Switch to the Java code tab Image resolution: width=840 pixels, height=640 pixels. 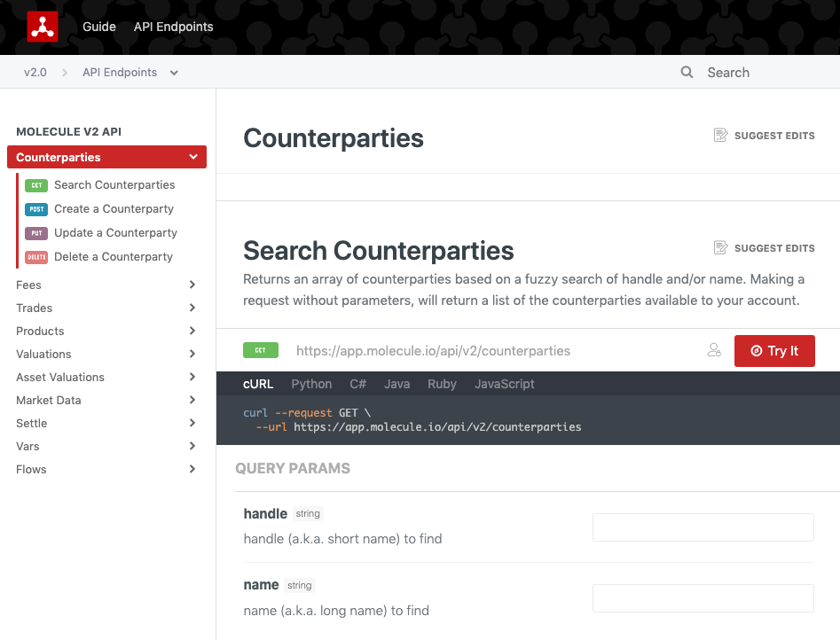(x=397, y=384)
